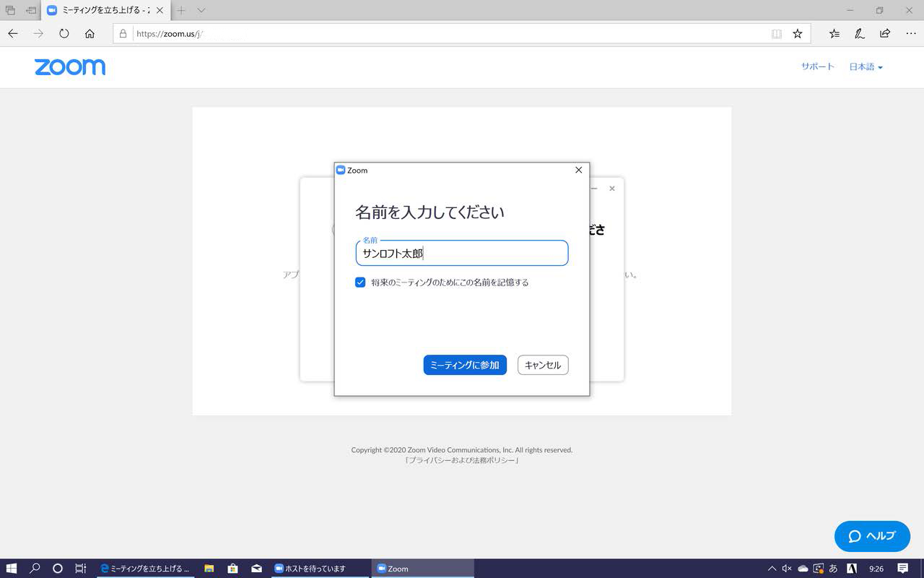Click the taskbar clock 9:26
Image resolution: width=924 pixels, height=578 pixels.
[876, 569]
